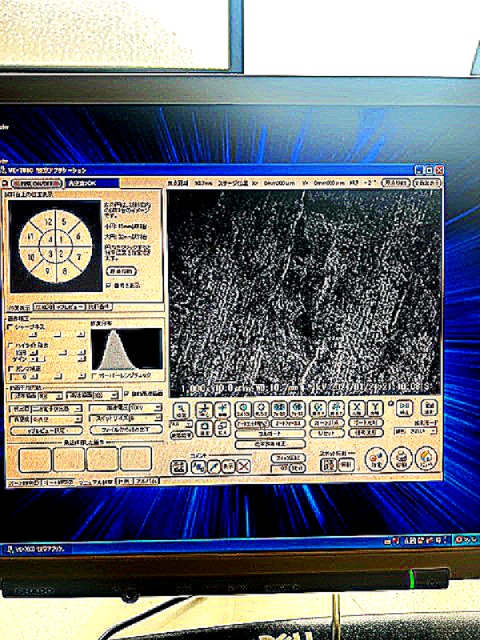Screen dimensions: 480x640
Task: Switch to the フルパネル tab
Action: coord(147,481)
